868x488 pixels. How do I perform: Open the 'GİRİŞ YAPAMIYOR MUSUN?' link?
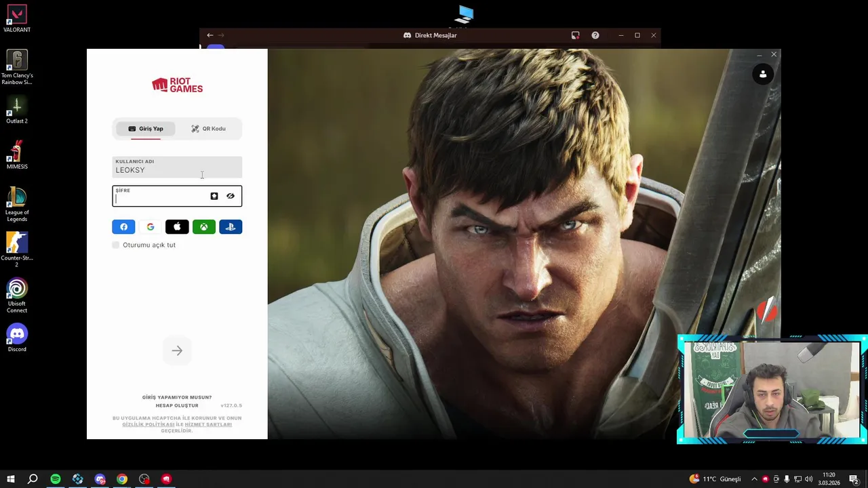177,397
